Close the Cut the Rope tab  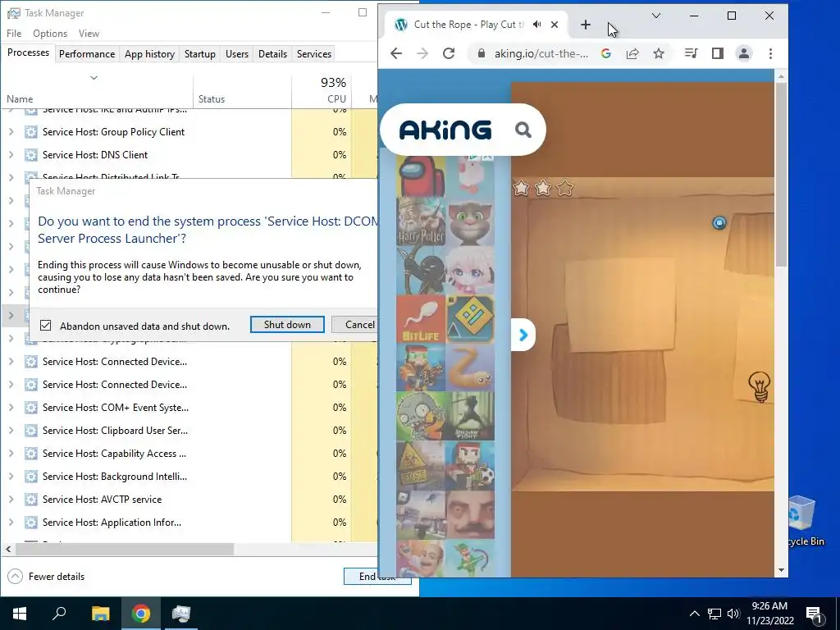(x=555, y=25)
